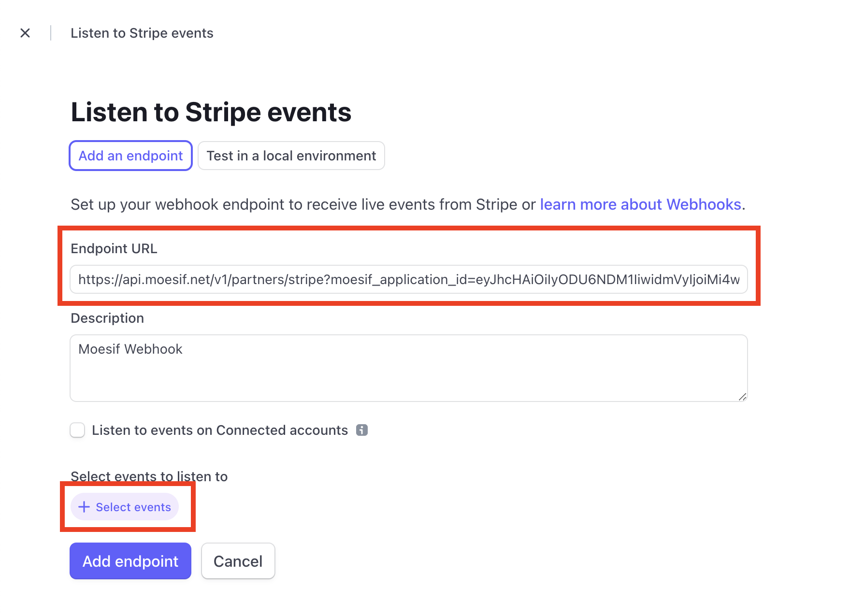Open the learn more about Webhooks link
This screenshot has width=864, height=616.
click(641, 204)
